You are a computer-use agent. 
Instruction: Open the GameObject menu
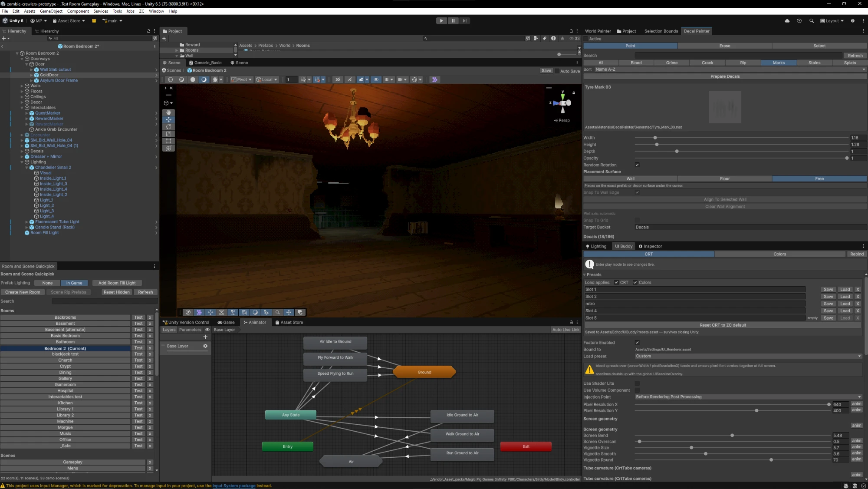click(51, 11)
